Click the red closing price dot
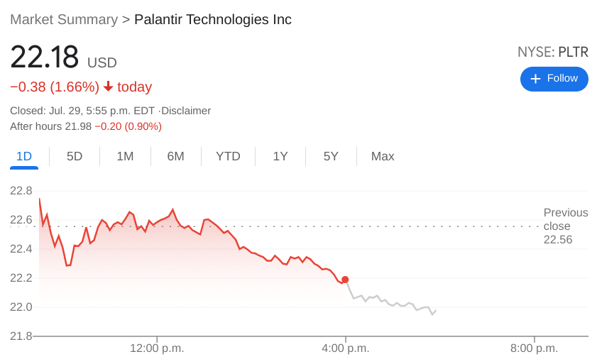 pyautogui.click(x=345, y=280)
